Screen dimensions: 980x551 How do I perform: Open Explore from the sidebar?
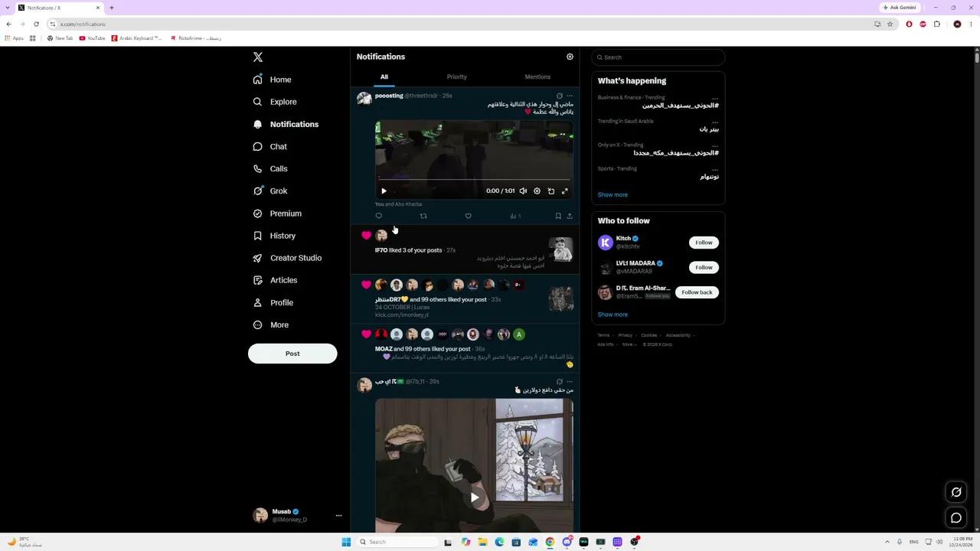coord(275,102)
